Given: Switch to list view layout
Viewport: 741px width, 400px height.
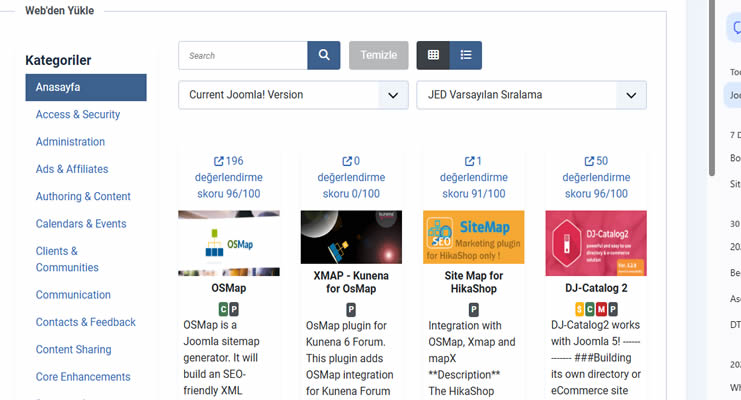Looking at the screenshot, I should [465, 55].
